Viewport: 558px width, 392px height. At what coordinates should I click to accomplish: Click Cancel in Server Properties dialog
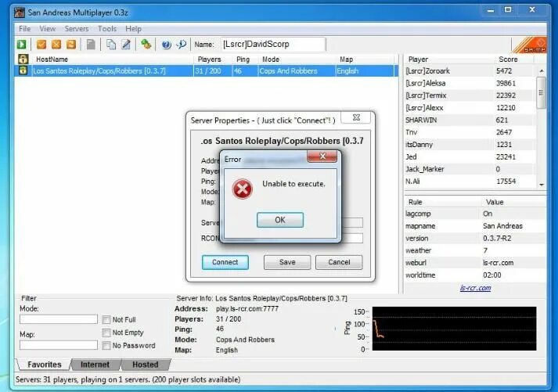point(339,262)
